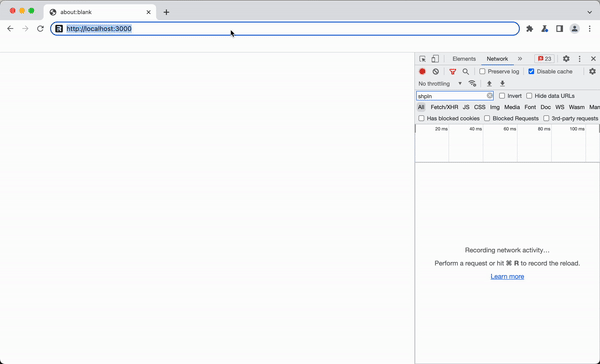
Task: Enable the Preserve log checkbox
Action: [482, 72]
